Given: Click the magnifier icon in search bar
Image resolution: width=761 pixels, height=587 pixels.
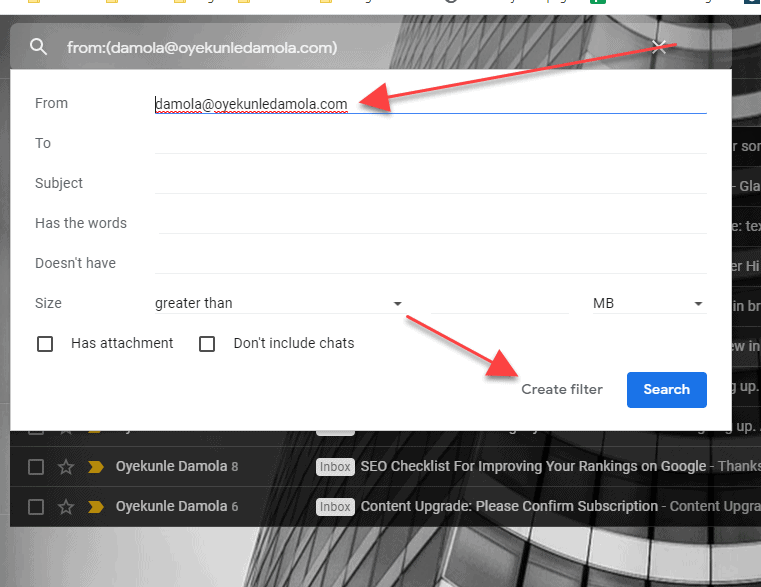Looking at the screenshot, I should [x=39, y=47].
